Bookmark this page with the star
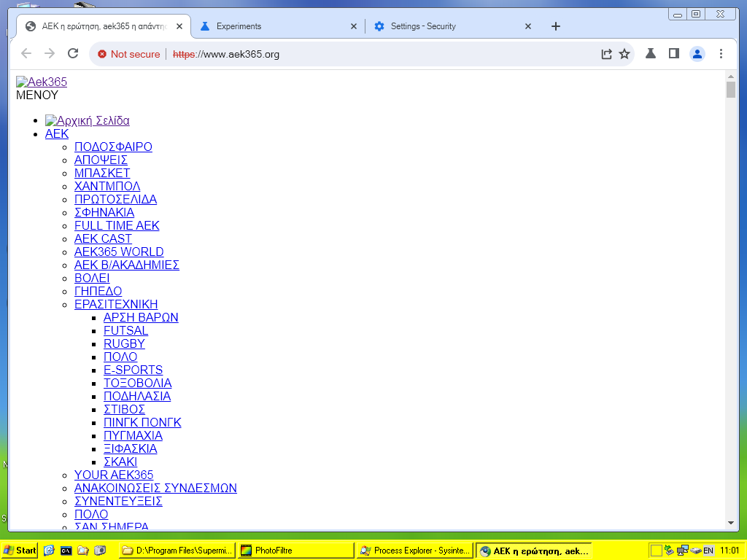This screenshot has width=747, height=560. tap(624, 54)
